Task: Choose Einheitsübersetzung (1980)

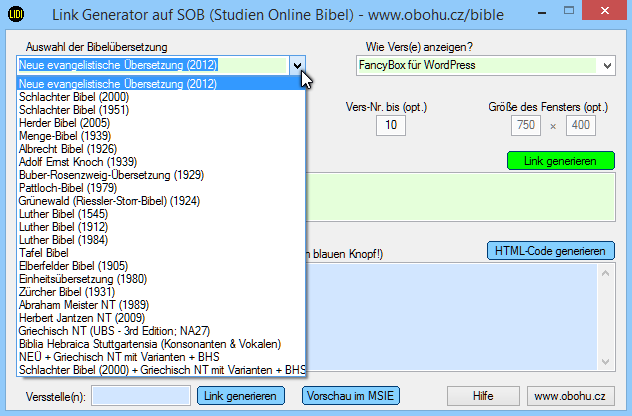Action: click(161, 279)
